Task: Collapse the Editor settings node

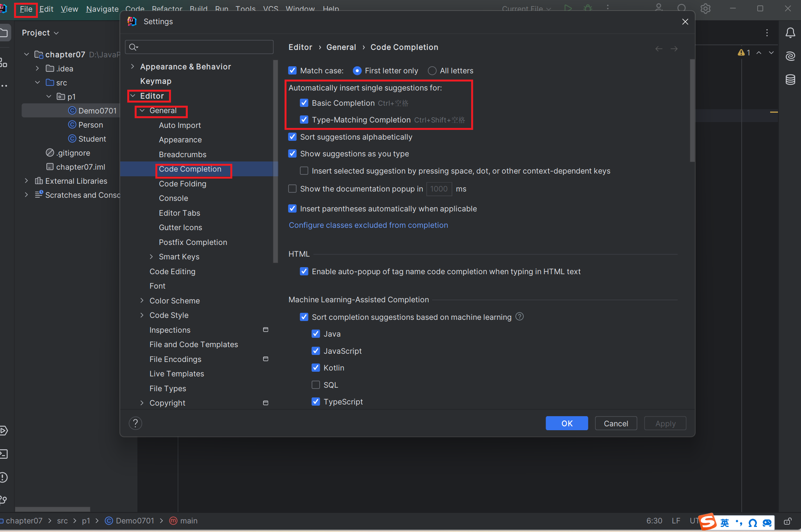Action: click(133, 96)
